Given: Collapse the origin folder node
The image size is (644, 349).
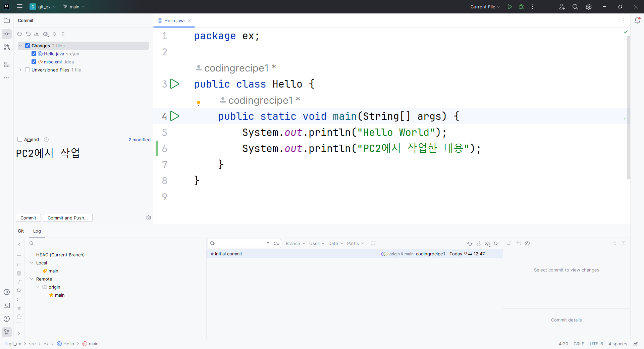Looking at the screenshot, I should (38, 287).
